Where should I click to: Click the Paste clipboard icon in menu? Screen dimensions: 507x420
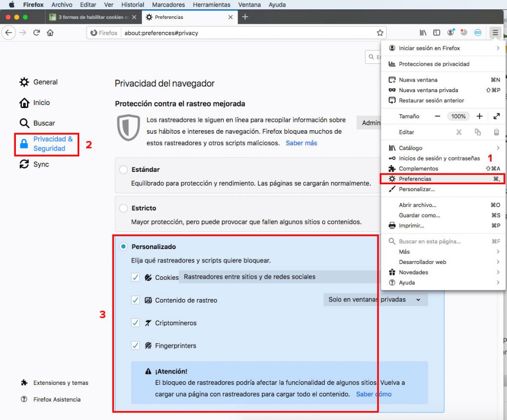click(x=496, y=132)
